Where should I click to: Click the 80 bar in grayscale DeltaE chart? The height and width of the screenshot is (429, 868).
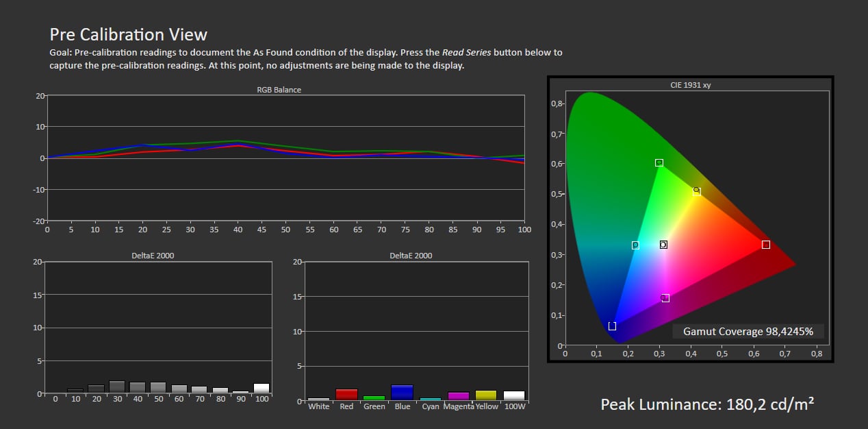point(220,391)
